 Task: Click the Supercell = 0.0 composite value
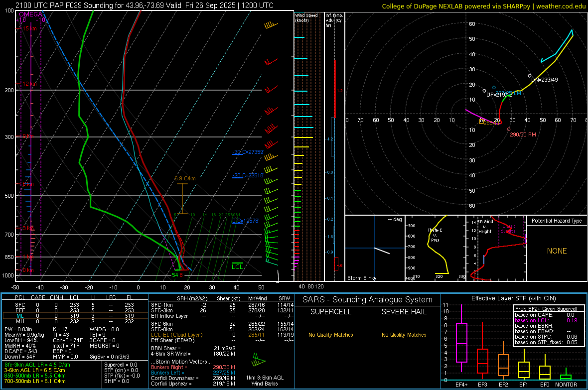click(x=121, y=365)
